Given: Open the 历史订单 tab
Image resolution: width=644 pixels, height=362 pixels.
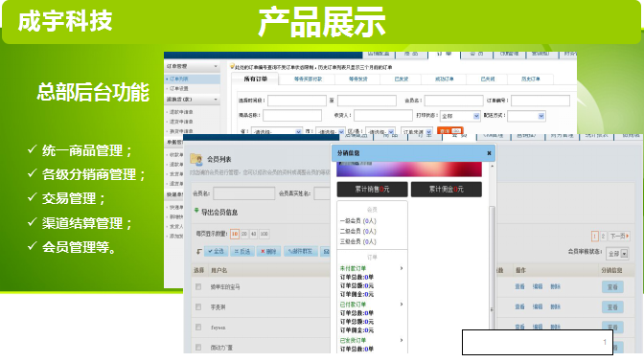Looking at the screenshot, I should coord(531,79).
